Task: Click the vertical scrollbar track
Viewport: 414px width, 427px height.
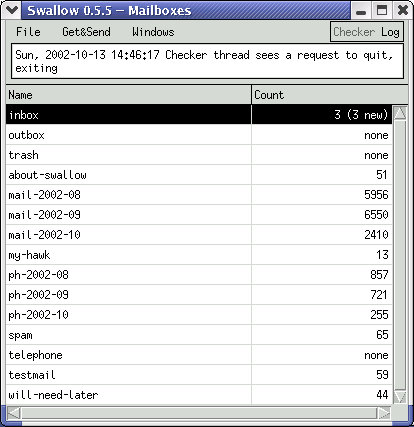Action: [400, 255]
